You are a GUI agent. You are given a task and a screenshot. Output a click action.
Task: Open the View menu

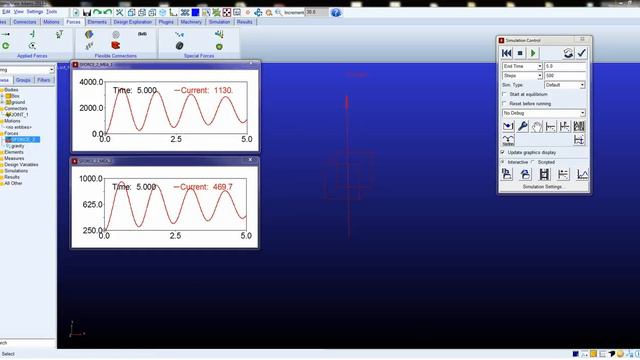click(19, 12)
